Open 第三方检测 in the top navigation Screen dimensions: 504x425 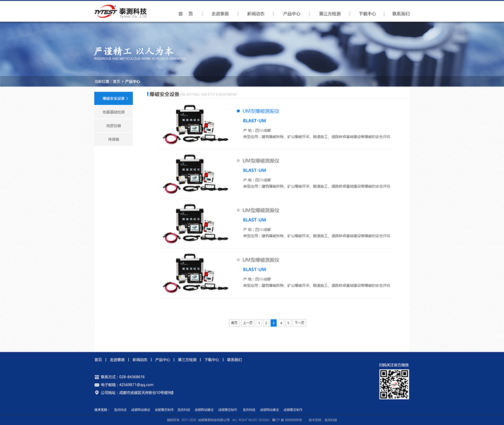click(329, 14)
